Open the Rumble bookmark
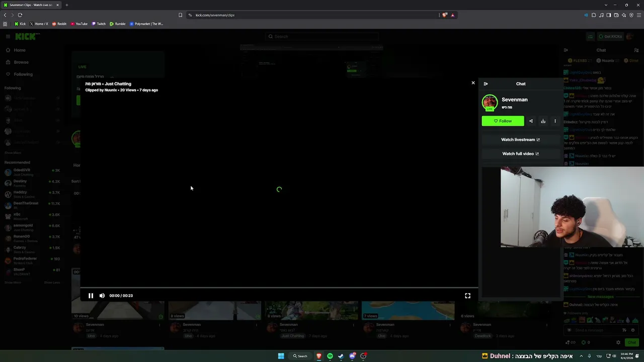This screenshot has height=362, width=644. [x=118, y=24]
